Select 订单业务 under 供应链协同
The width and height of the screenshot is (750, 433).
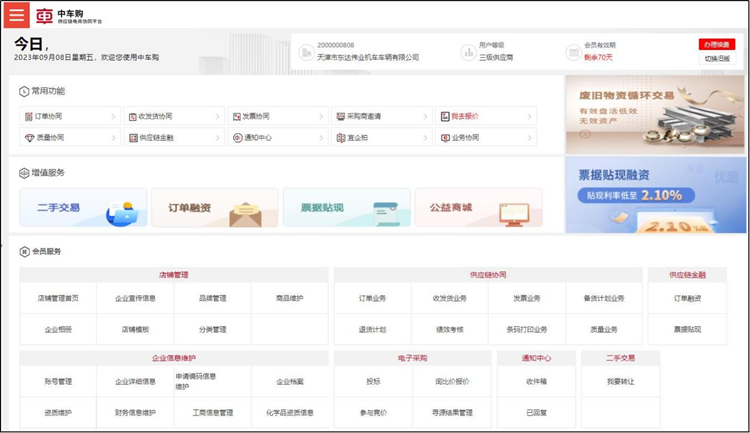click(372, 298)
